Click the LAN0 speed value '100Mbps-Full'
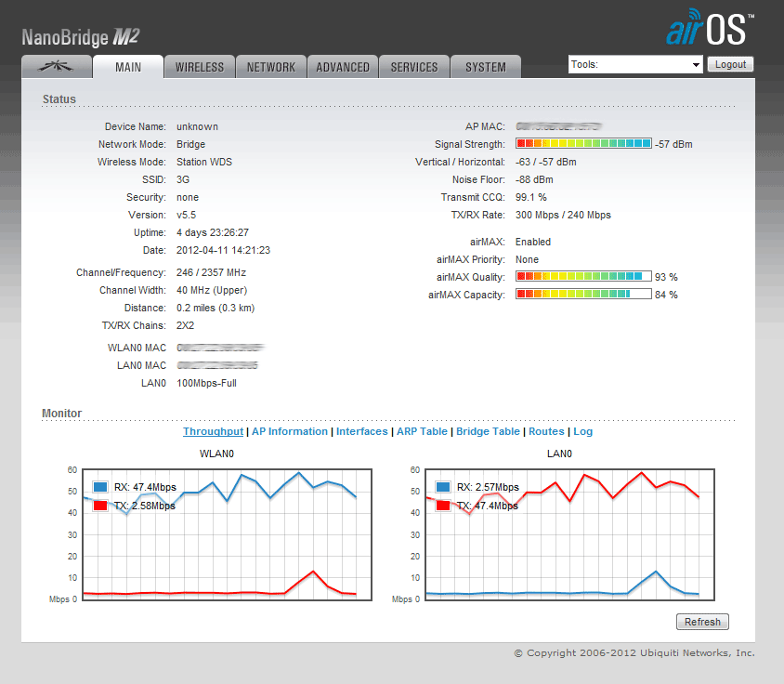The width and height of the screenshot is (784, 684). tap(206, 383)
